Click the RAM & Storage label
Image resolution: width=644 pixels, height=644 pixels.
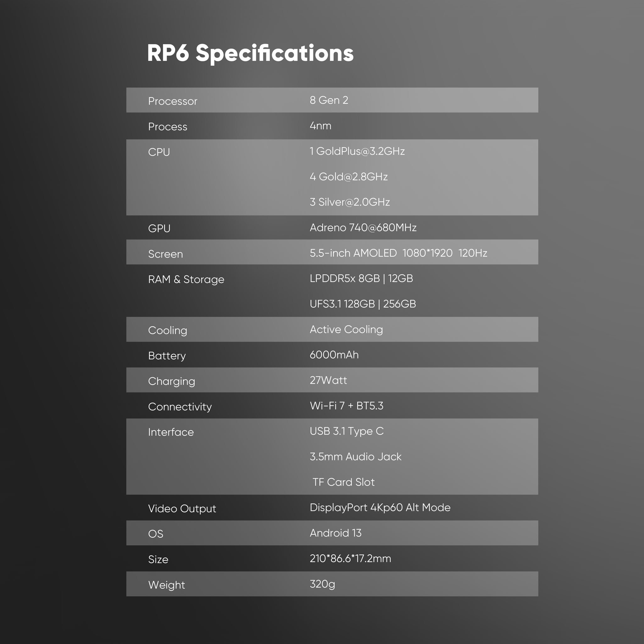186,279
